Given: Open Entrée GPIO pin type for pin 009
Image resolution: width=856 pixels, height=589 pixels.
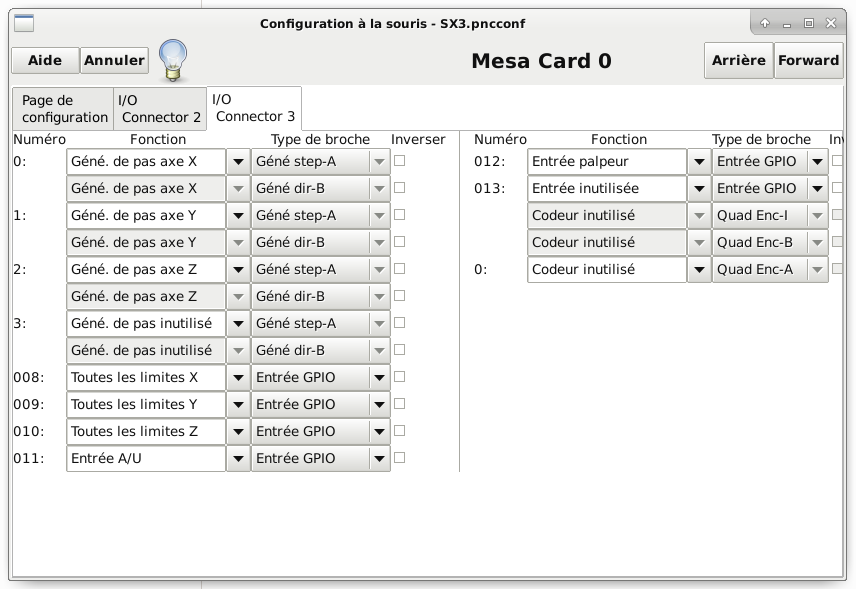Looking at the screenshot, I should (321, 404).
